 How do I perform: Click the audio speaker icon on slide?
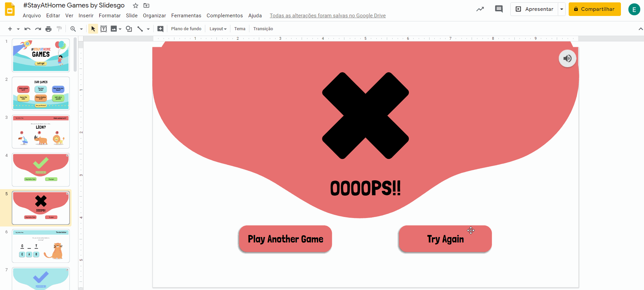point(567,58)
